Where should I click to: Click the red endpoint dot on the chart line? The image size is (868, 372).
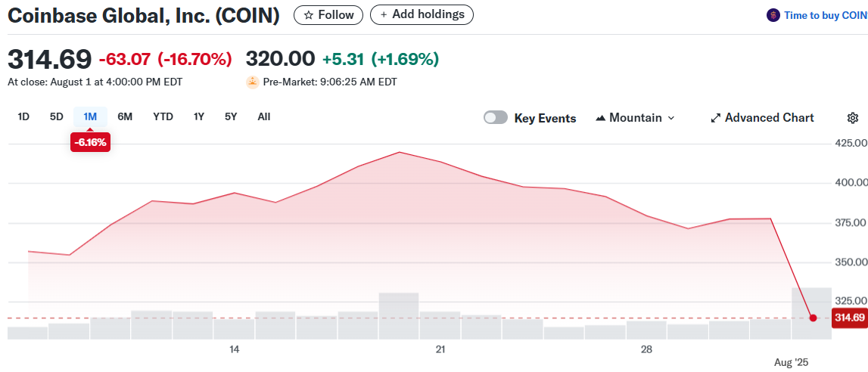[x=813, y=318]
